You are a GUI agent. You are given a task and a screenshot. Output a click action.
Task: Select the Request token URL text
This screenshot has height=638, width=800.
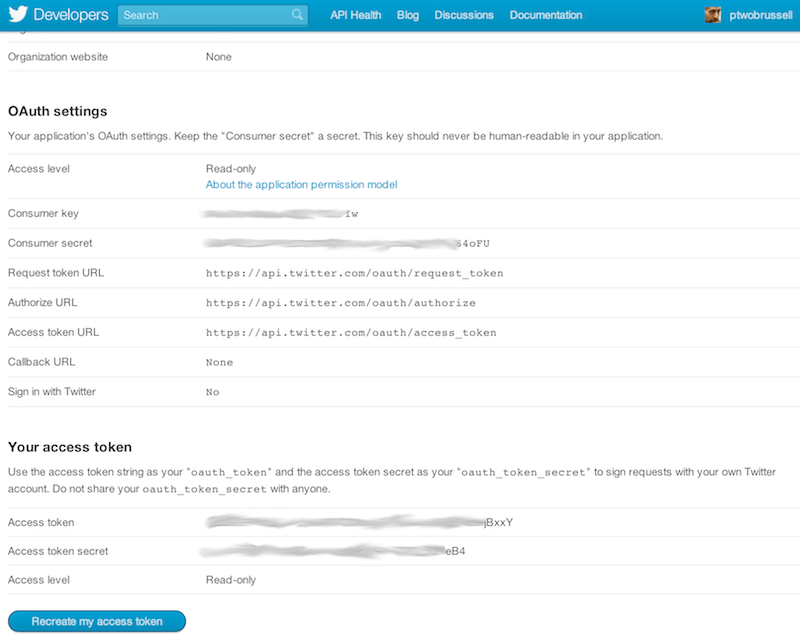pos(355,272)
